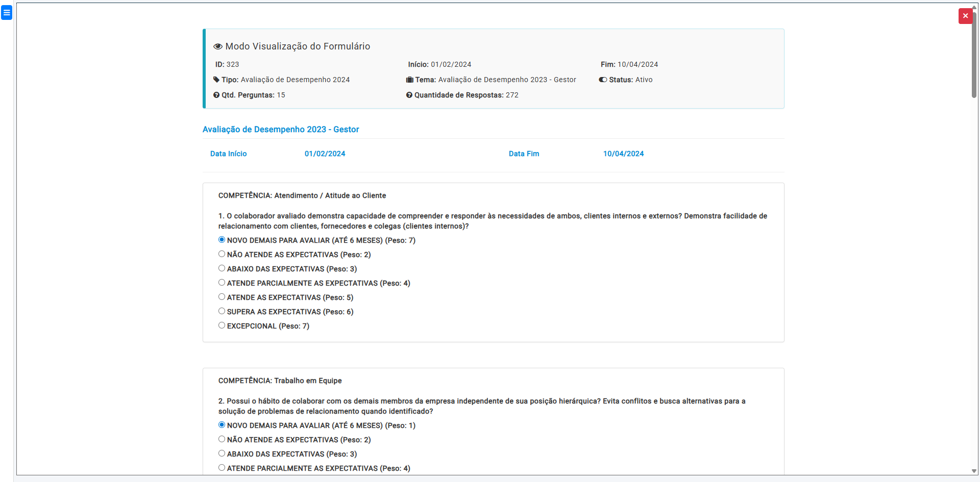The height and width of the screenshot is (482, 980).
Task: Click the toggle icon beside Status Ativo
Action: coord(603,80)
